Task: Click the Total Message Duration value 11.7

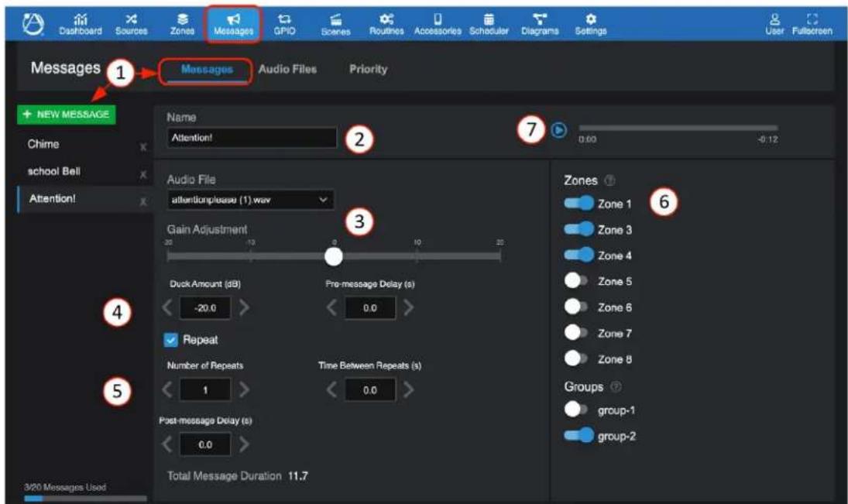Action: tap(298, 476)
